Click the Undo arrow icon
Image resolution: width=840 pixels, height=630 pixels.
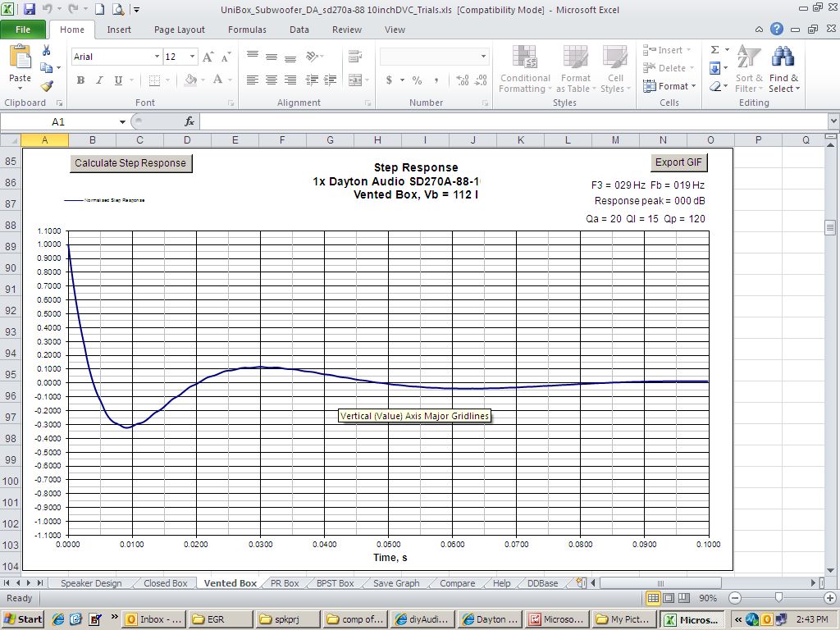(47, 9)
